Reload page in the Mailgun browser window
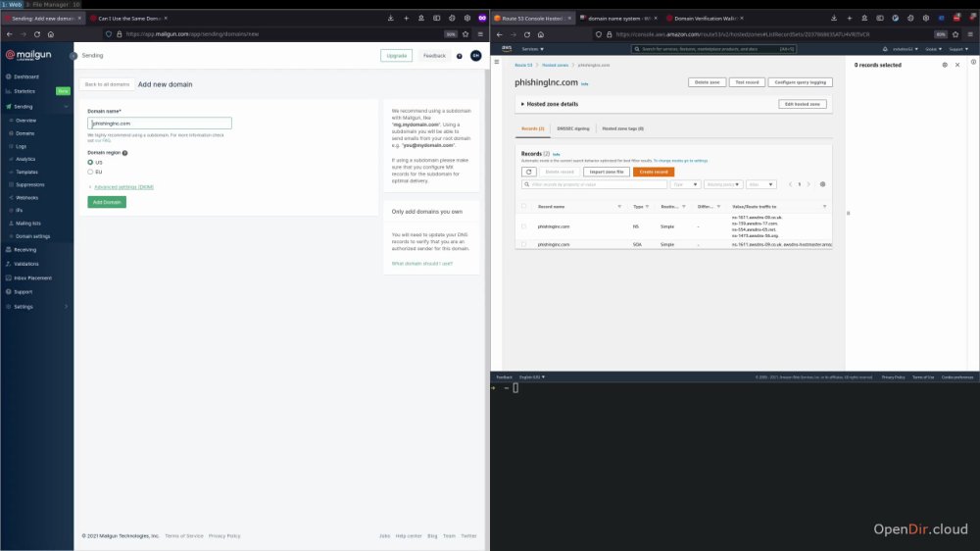The image size is (980, 551). [37, 34]
